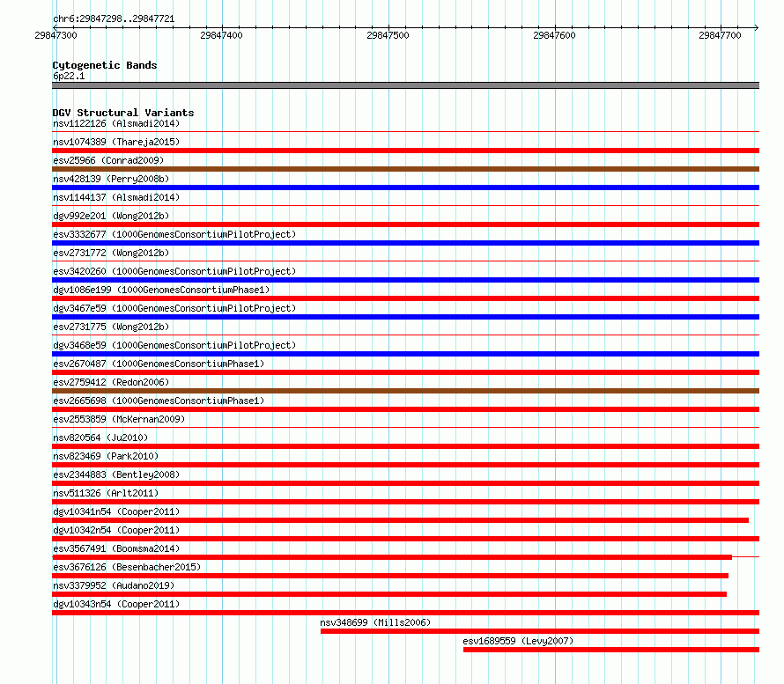Click esv3420260 (1000GenomesConsortiumPilotProject) label

click(174, 271)
